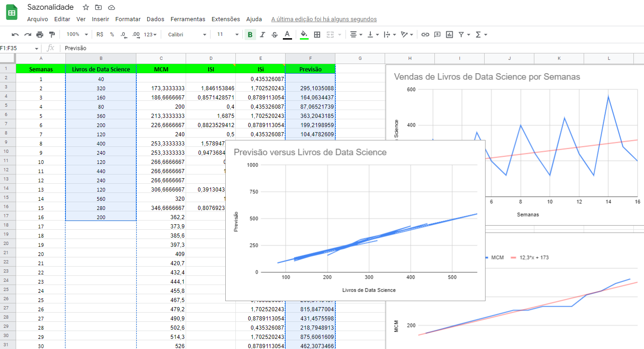Open the Ver menu
This screenshot has height=349, width=644.
coord(81,19)
